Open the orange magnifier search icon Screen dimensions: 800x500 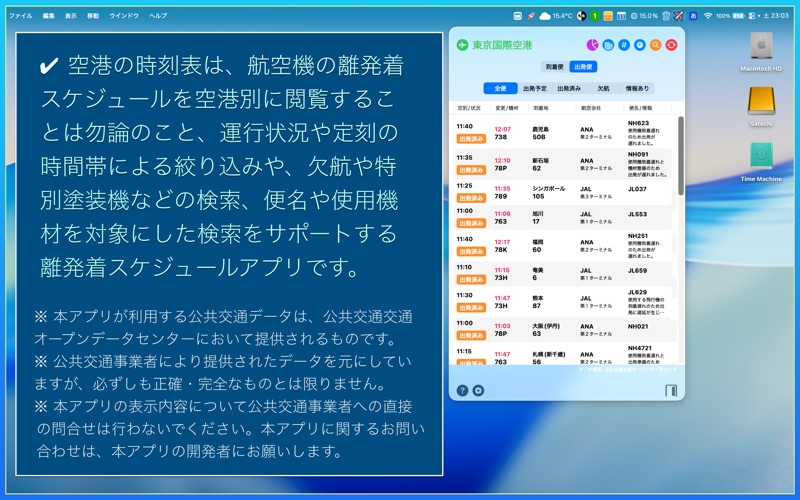click(x=656, y=45)
